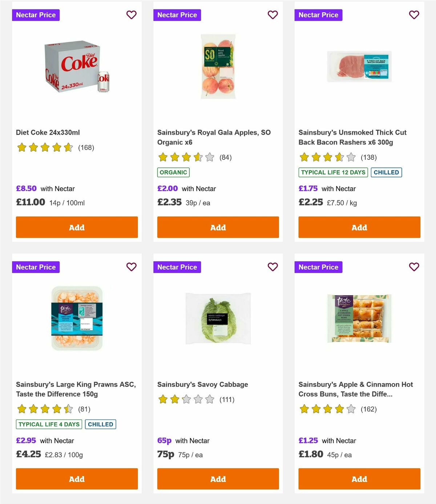Click the heart icon on Unsmoked Thick Cut Bacon
The width and height of the screenshot is (436, 504).
coord(414,15)
